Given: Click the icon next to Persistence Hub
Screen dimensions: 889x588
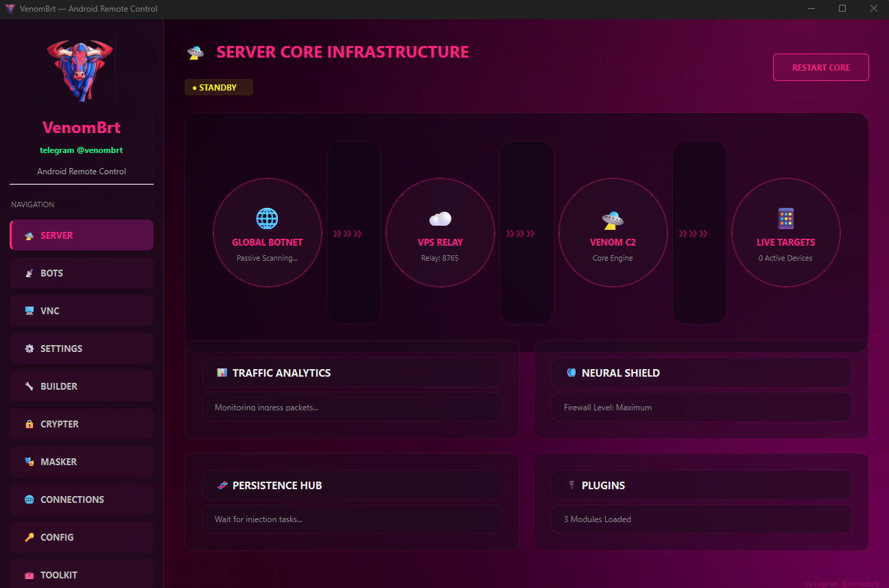Looking at the screenshot, I should point(222,485).
